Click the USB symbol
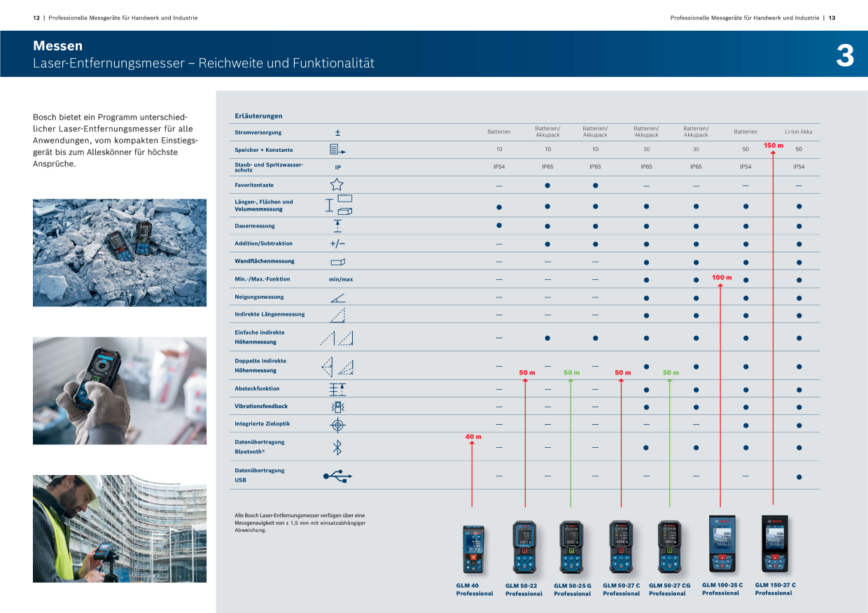868x613 pixels. (337, 476)
